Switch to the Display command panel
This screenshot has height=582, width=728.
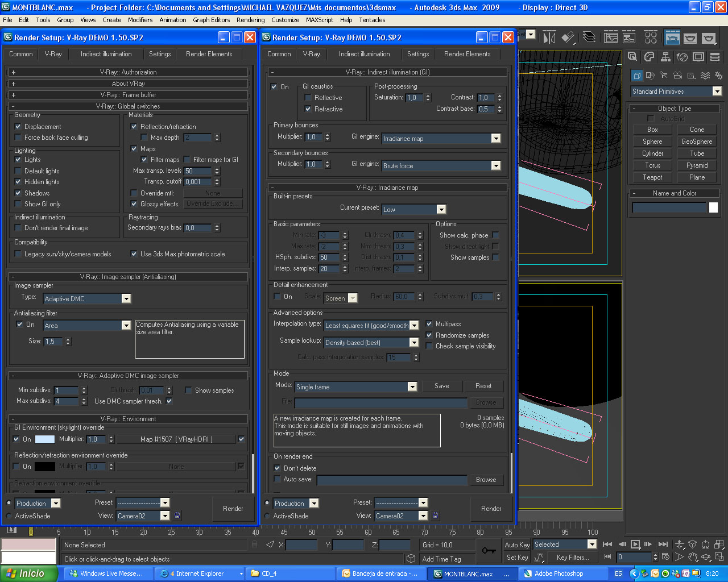tap(698, 57)
